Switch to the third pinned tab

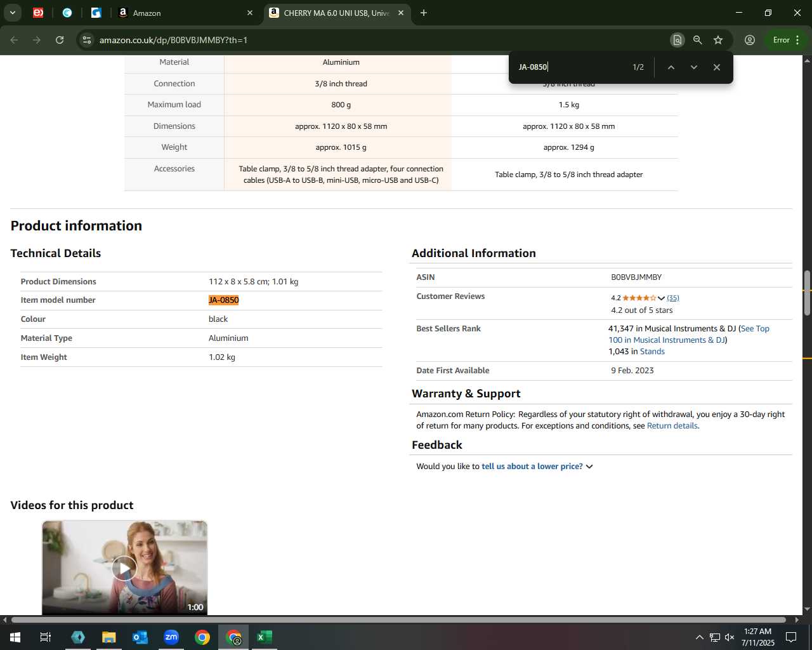pyautogui.click(x=96, y=13)
